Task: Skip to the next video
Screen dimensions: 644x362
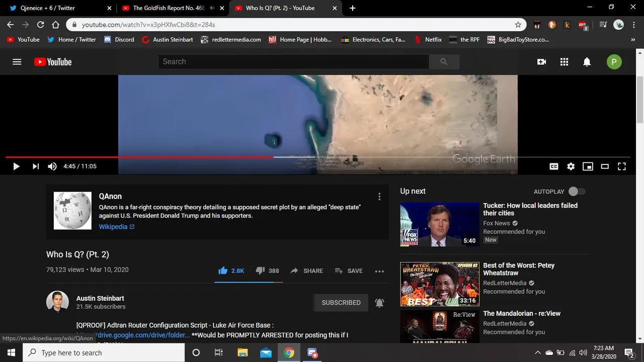Action: click(36, 166)
